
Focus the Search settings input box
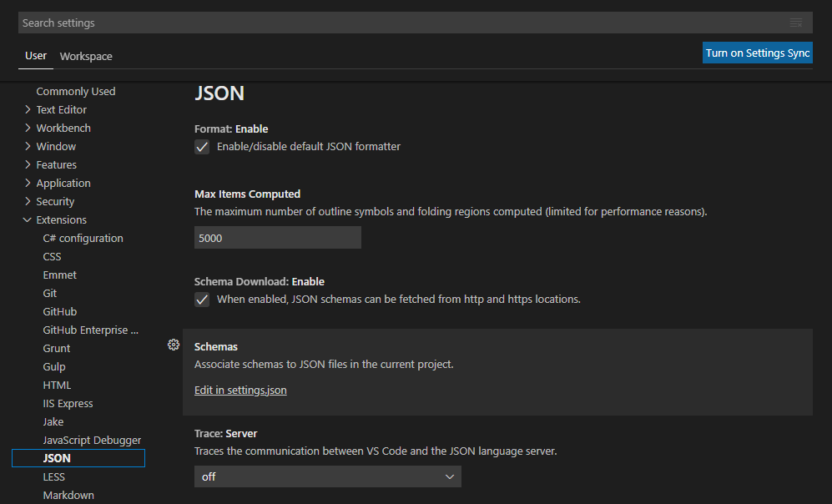point(416,23)
